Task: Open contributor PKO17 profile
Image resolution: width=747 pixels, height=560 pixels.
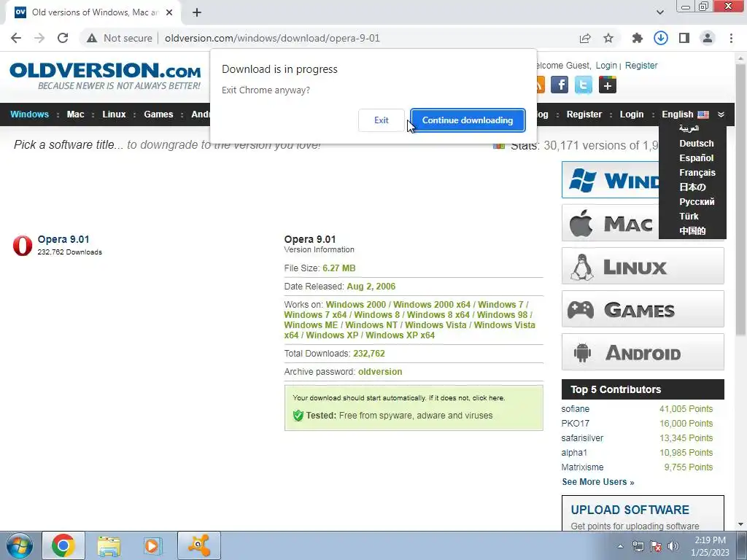Action: [575, 424]
